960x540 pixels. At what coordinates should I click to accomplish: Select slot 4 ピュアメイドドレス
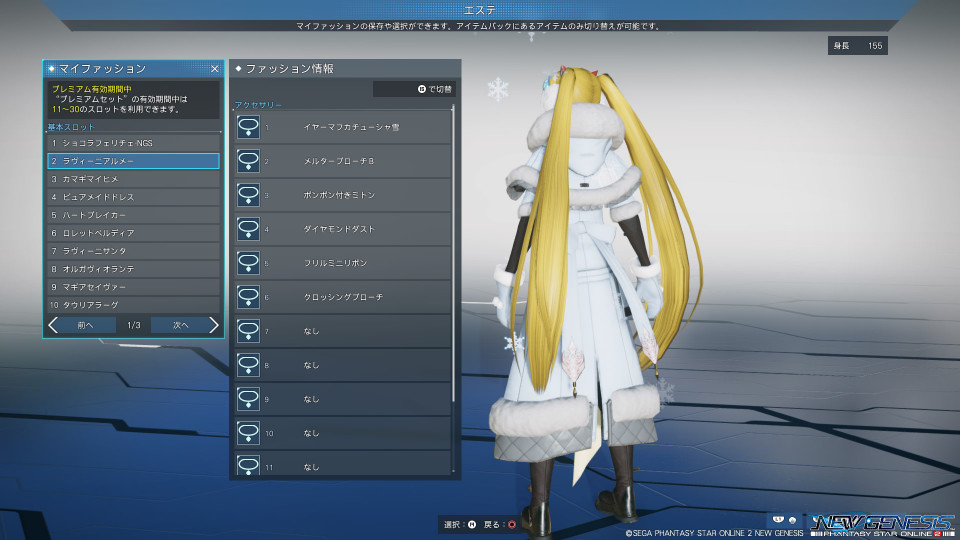coord(133,197)
